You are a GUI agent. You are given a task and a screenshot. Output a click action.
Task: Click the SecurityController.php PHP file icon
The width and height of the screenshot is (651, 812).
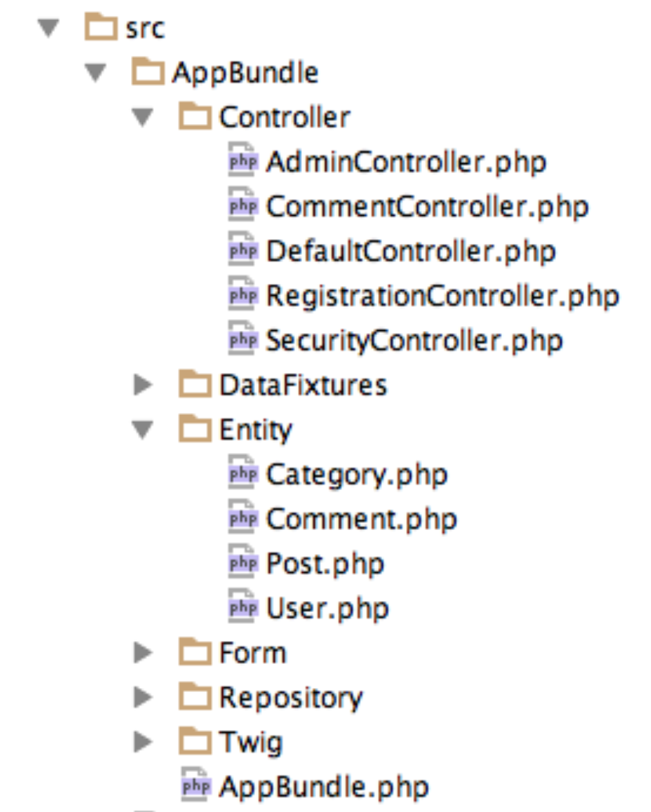242,341
